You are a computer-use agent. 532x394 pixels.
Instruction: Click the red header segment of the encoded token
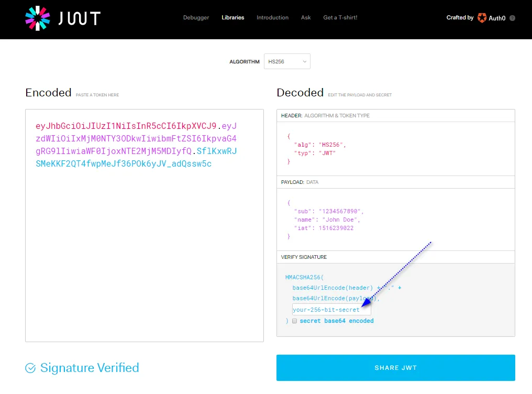point(126,126)
